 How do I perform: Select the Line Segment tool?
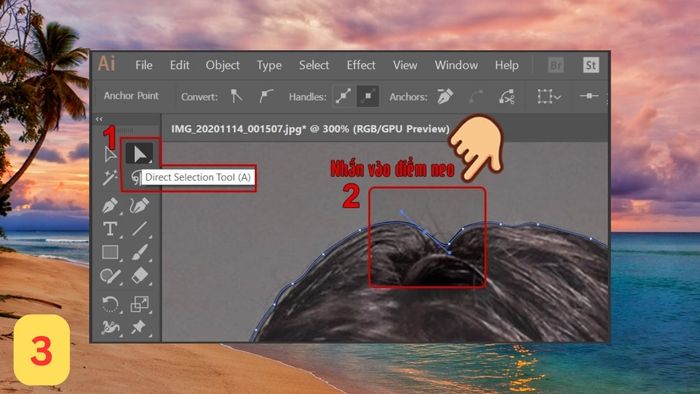pos(139,229)
